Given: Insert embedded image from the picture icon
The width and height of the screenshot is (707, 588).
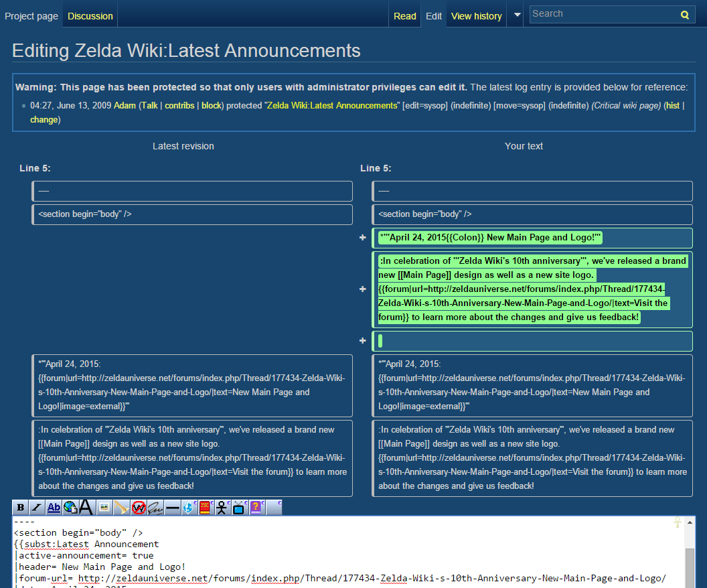Looking at the screenshot, I should [x=104, y=508].
